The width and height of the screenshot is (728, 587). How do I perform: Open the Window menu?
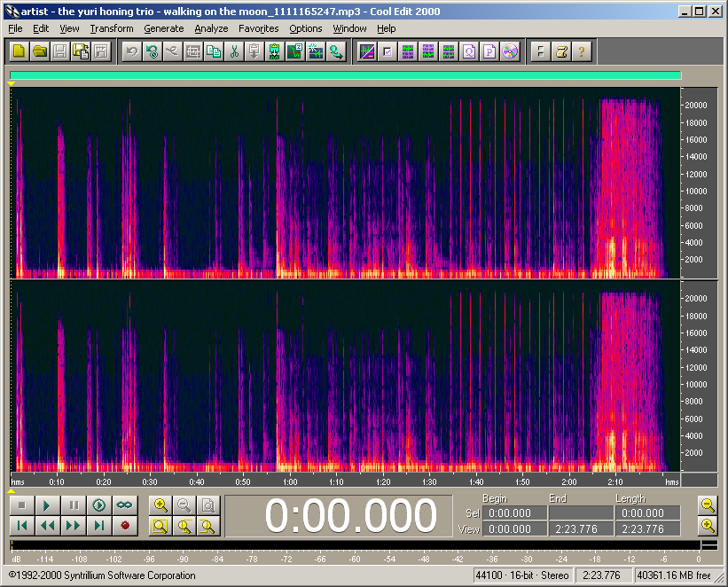point(349,28)
